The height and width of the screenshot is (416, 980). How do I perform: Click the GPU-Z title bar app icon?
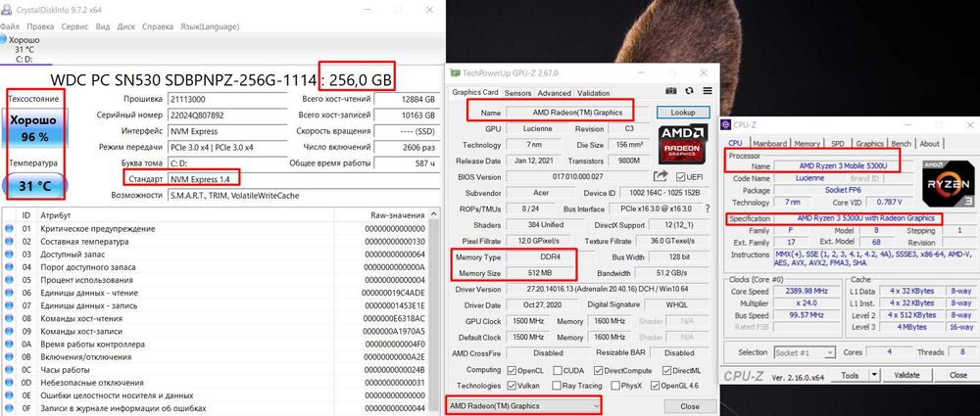[x=456, y=73]
